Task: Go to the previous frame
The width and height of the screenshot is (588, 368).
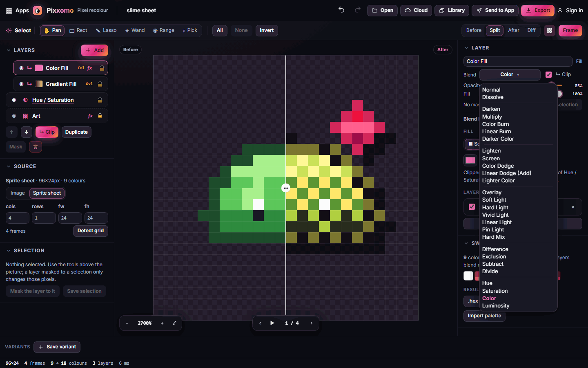Action: coord(260,323)
